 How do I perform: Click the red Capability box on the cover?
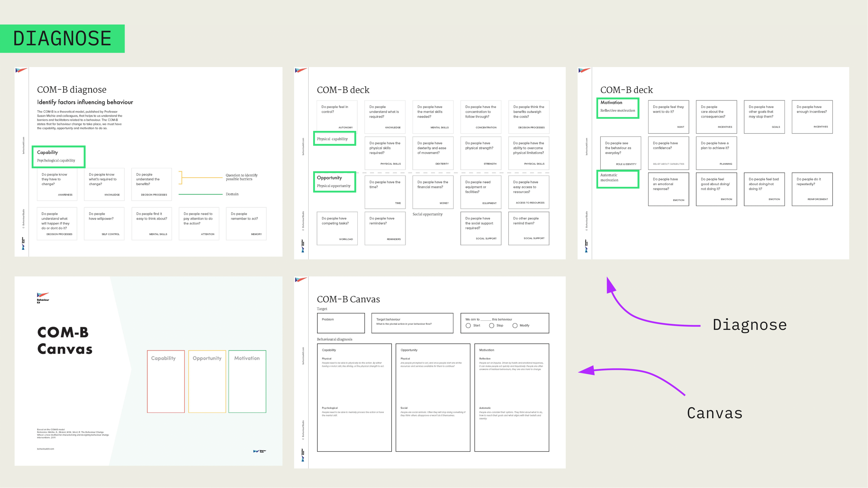click(x=166, y=381)
